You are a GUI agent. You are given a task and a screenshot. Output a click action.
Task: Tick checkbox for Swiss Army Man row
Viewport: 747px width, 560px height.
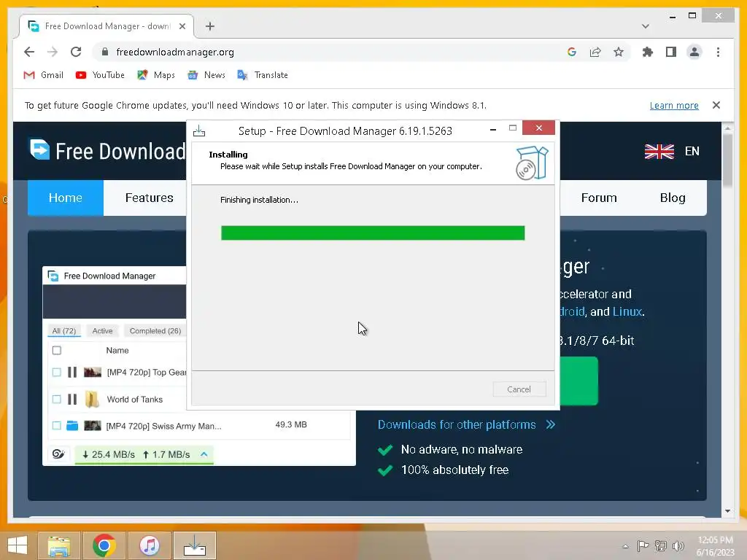[x=57, y=425]
